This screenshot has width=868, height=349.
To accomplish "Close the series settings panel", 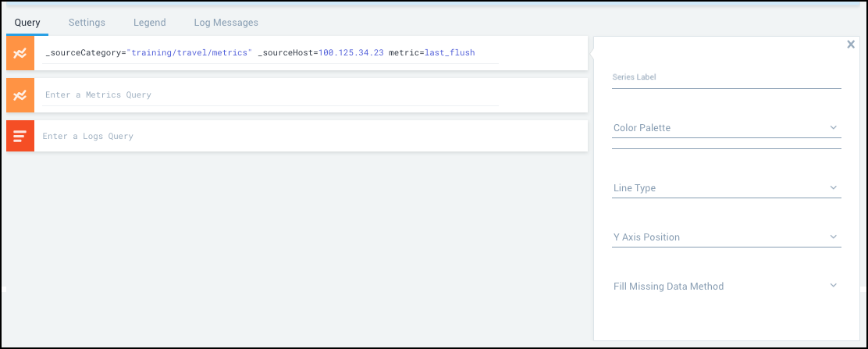I will [x=851, y=45].
